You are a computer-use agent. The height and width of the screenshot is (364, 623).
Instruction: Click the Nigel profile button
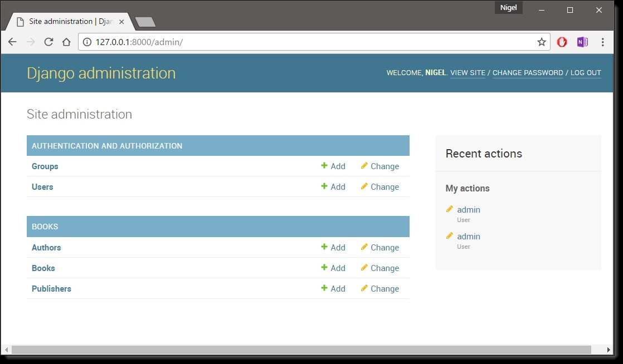tap(509, 8)
